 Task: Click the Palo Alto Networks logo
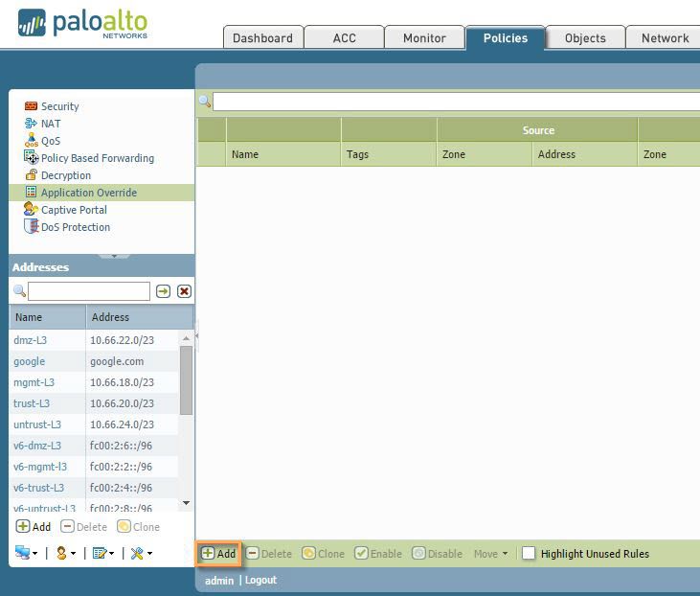pos(83,24)
